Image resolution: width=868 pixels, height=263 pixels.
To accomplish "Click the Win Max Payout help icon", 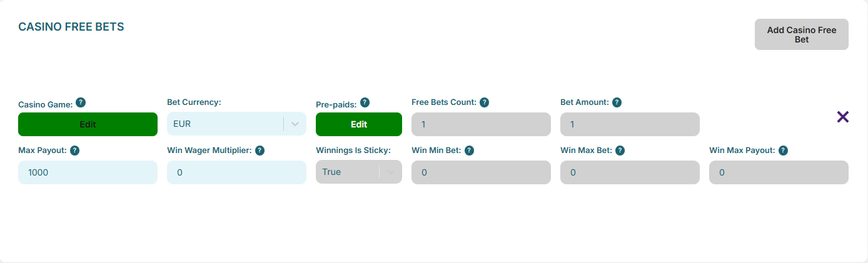I will coord(783,151).
